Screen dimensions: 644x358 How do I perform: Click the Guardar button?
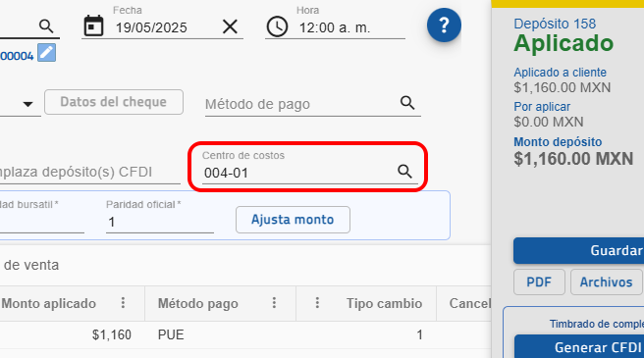click(x=578, y=250)
